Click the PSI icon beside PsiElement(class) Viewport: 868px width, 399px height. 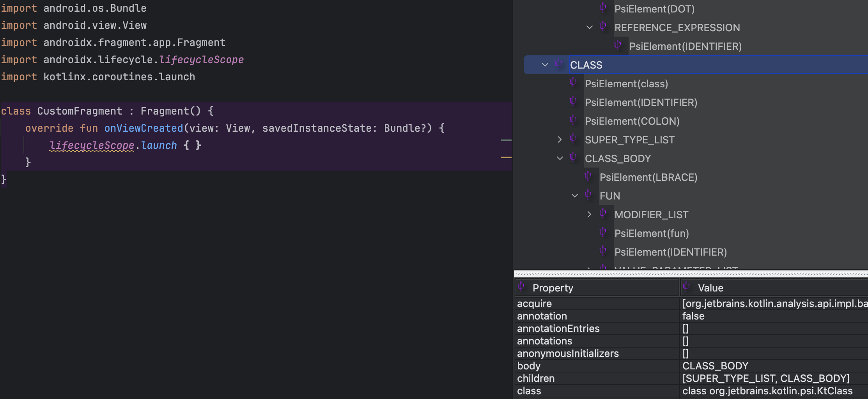(x=573, y=82)
